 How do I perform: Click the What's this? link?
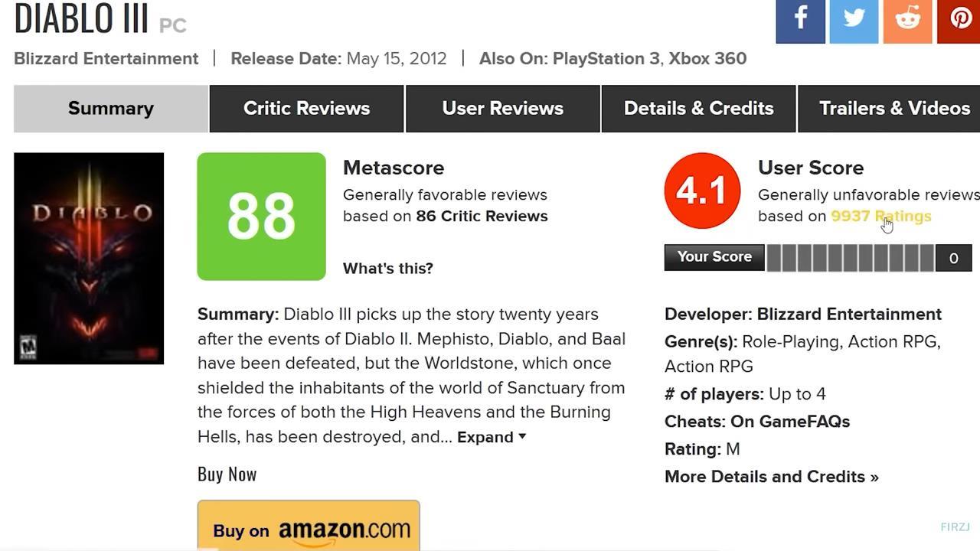[388, 269]
